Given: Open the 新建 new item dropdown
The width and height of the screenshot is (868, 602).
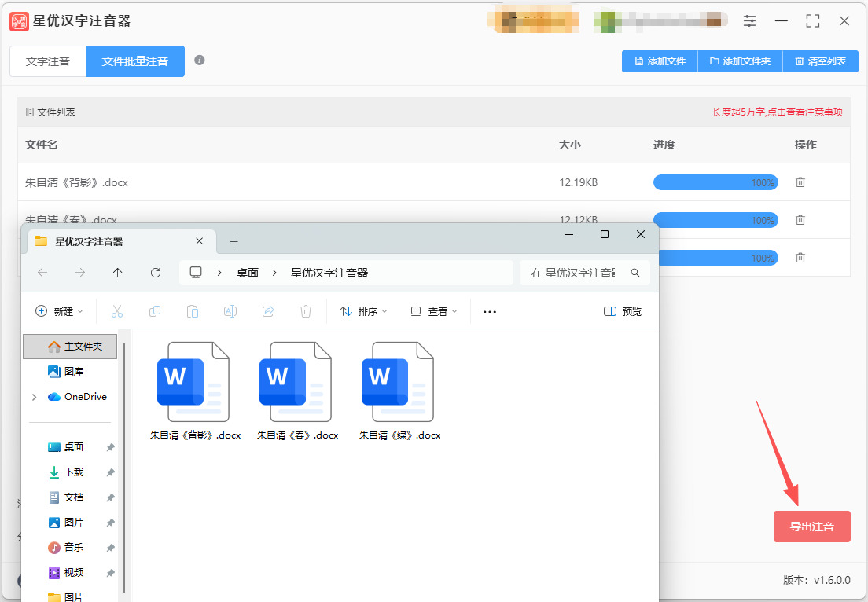Looking at the screenshot, I should pyautogui.click(x=59, y=311).
